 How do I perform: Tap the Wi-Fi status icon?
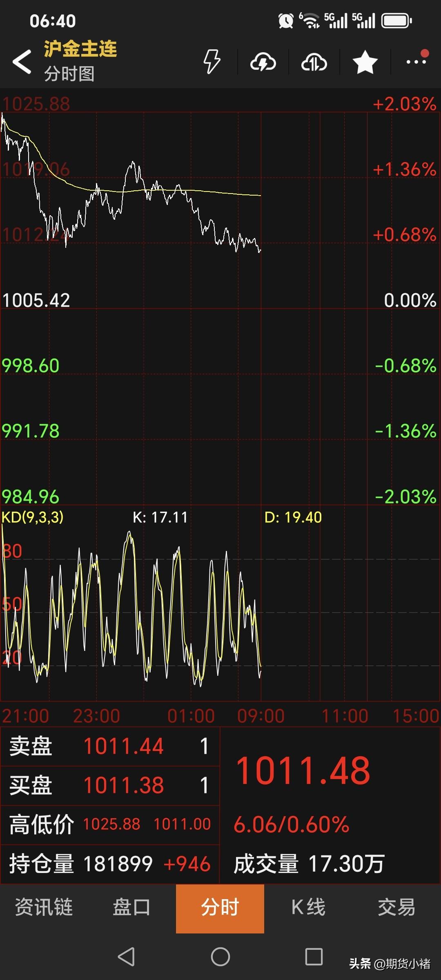coord(310,21)
